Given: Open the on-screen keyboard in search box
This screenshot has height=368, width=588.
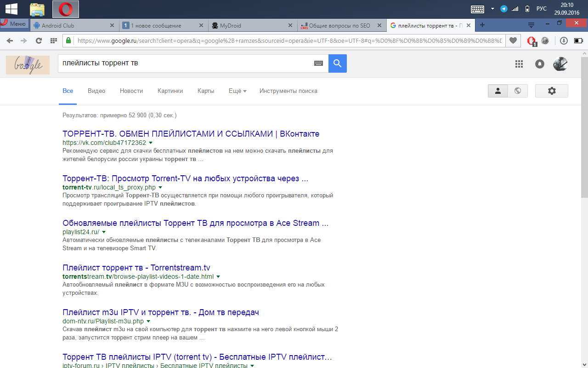Looking at the screenshot, I should coord(318,63).
